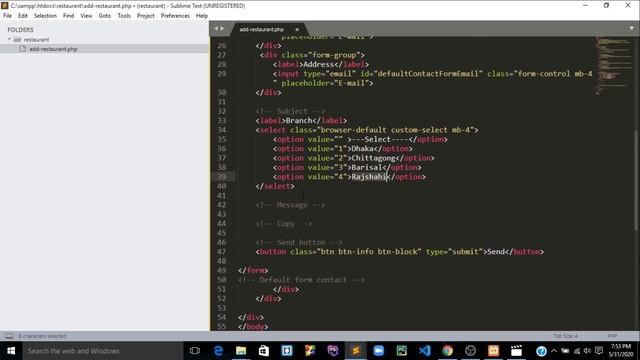Open the volume control in system tray
Screen dimensions: 640x360
point(587,351)
